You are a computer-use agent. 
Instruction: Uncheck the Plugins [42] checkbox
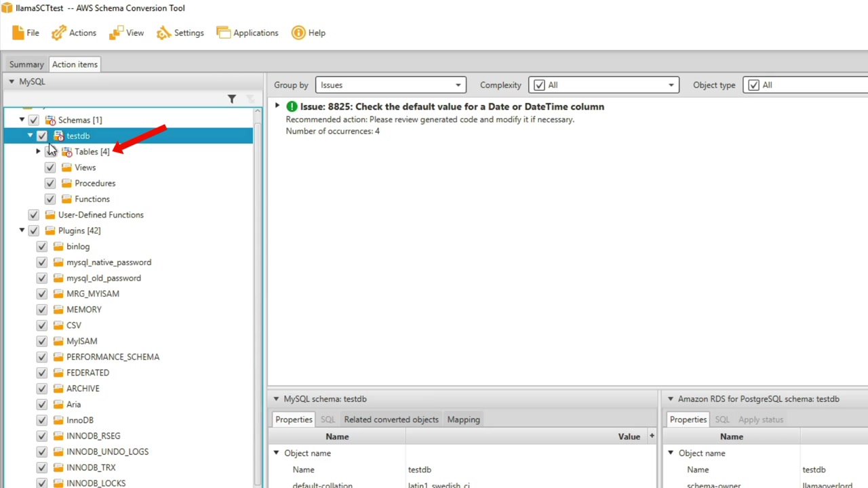[x=34, y=230]
